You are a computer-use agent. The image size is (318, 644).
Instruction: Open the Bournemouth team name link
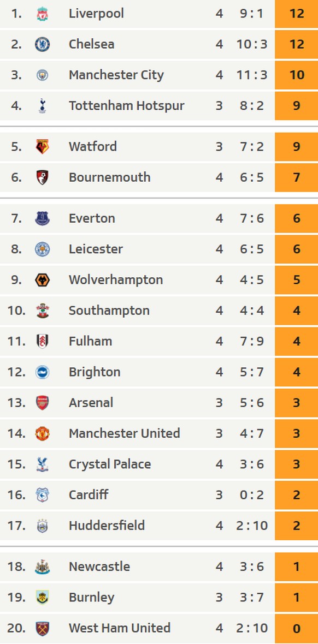point(109,177)
